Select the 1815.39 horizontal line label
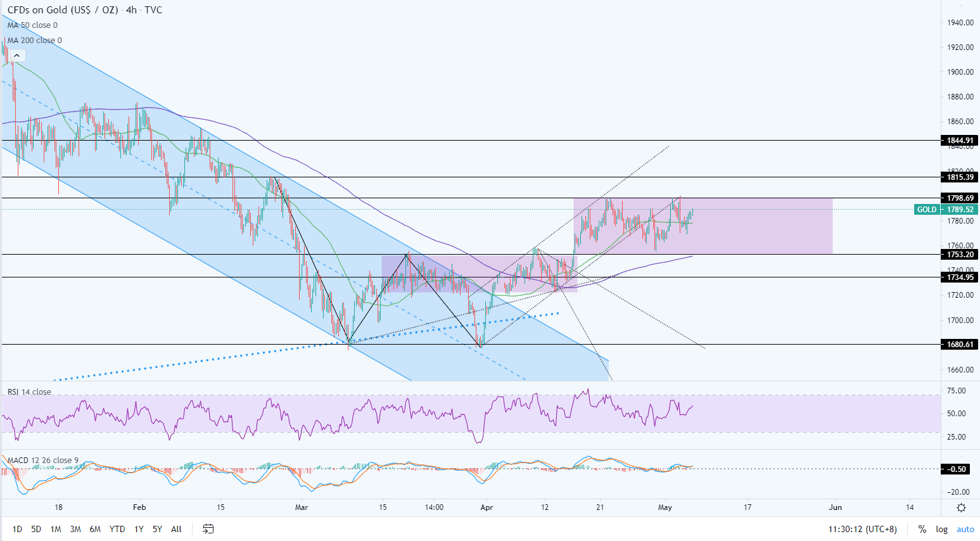 coord(960,177)
